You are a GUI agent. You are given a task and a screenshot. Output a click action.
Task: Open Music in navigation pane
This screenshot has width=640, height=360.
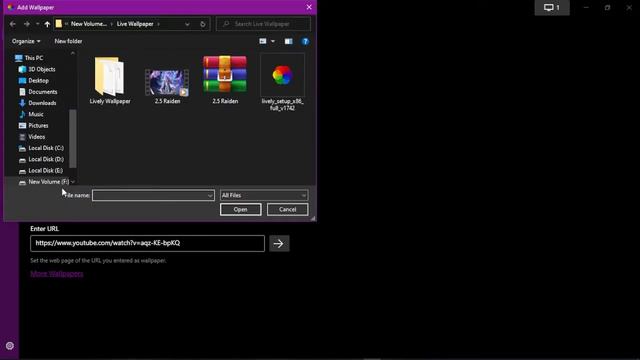[36, 114]
